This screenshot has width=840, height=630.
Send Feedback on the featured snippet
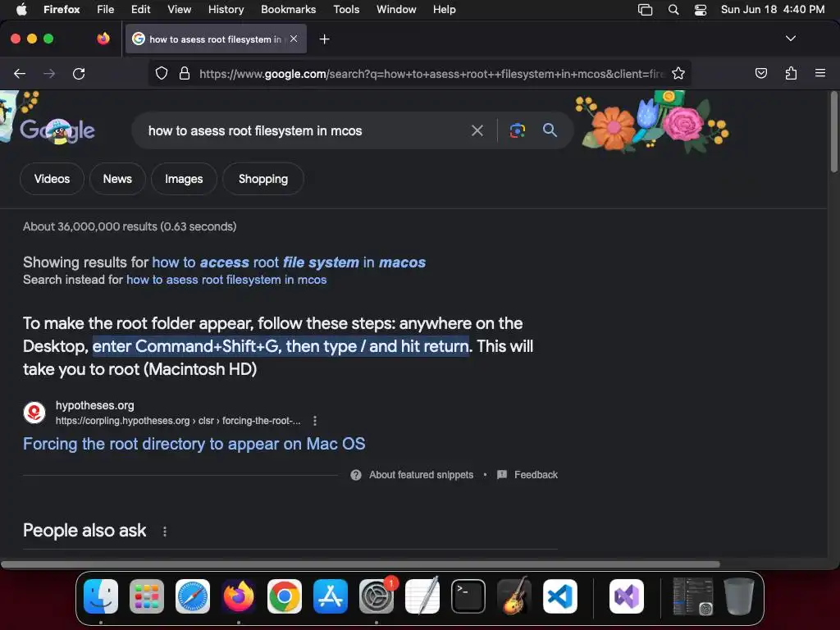tap(536, 475)
